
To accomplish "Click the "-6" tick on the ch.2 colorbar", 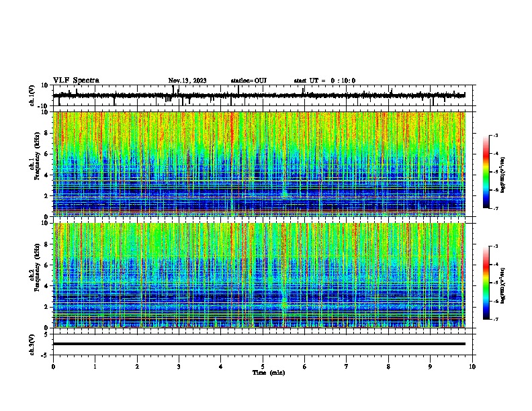I will (x=496, y=301).
